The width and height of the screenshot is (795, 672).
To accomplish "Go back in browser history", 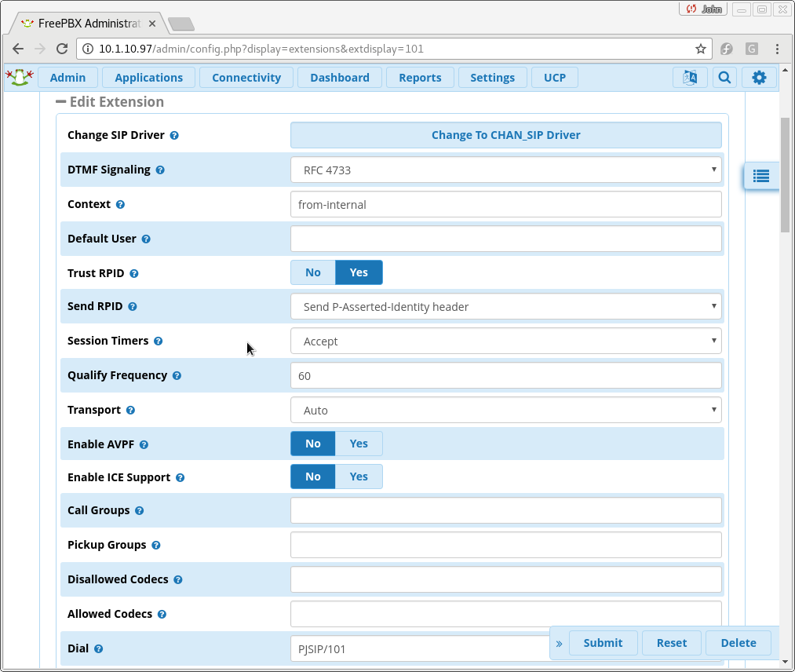I will click(x=18, y=49).
